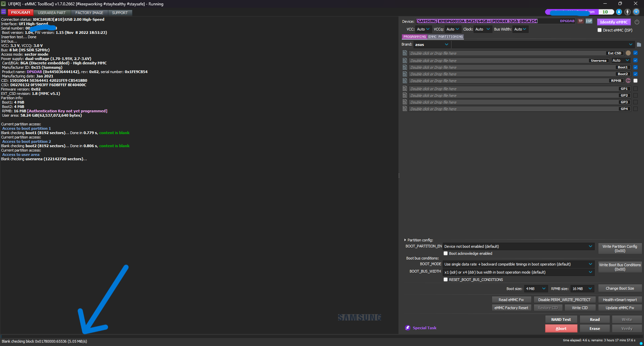Open the Brand dropdown showing asus

[432, 45]
